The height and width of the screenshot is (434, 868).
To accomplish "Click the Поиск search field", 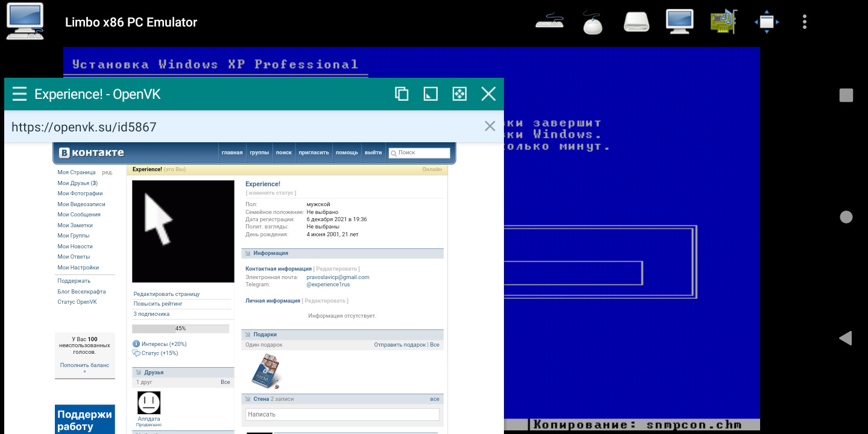I will 420,153.
